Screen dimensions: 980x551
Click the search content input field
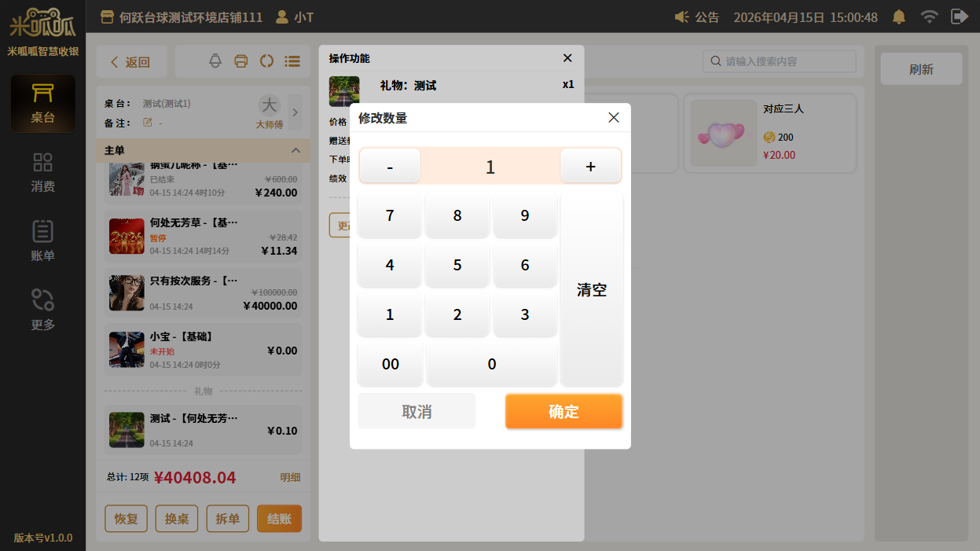click(786, 61)
